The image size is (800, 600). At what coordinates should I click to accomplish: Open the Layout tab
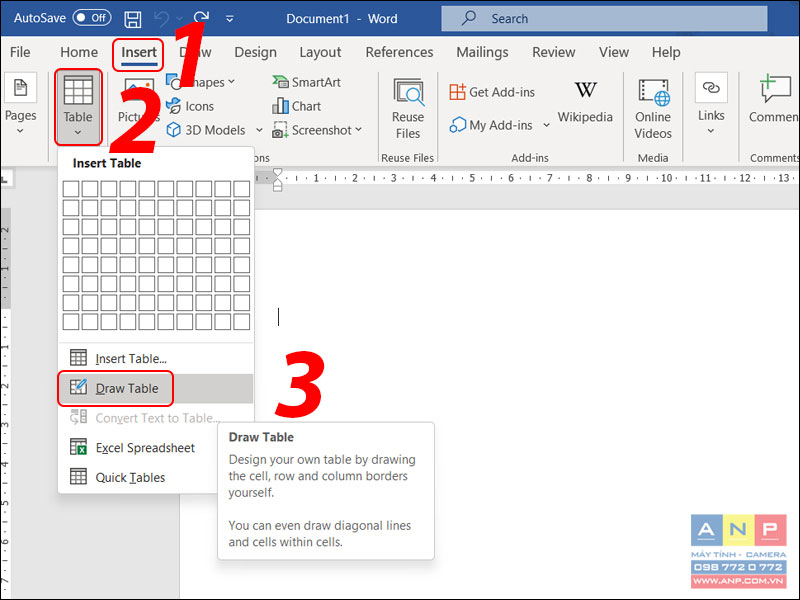pos(320,52)
